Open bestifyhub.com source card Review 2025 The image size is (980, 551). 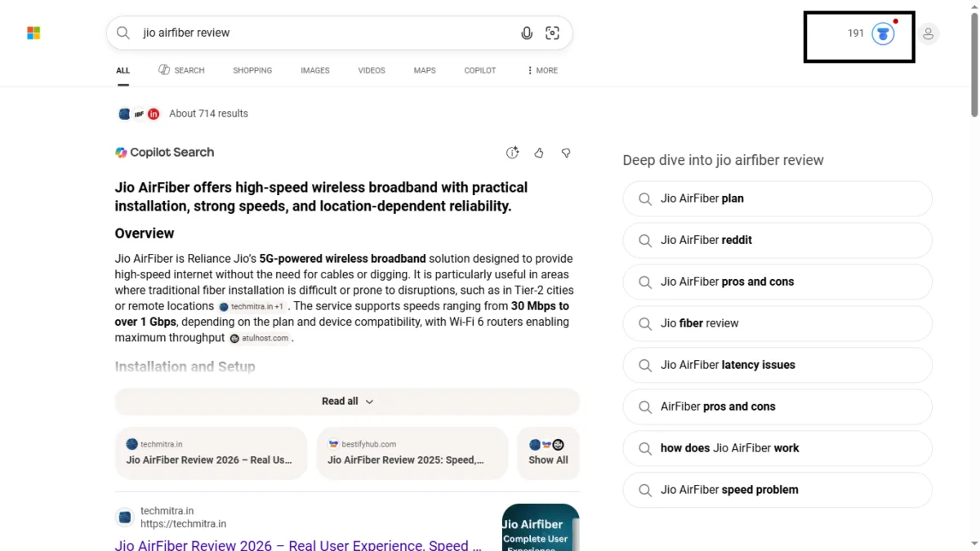412,453
